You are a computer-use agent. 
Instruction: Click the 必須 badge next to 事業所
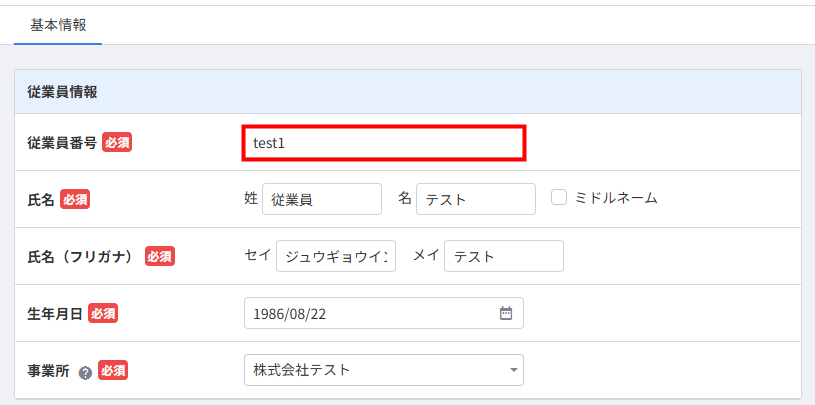[x=113, y=371]
